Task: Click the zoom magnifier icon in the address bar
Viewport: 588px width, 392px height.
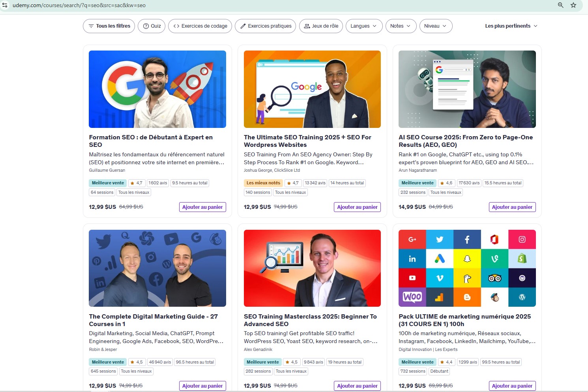Action: pyautogui.click(x=560, y=5)
